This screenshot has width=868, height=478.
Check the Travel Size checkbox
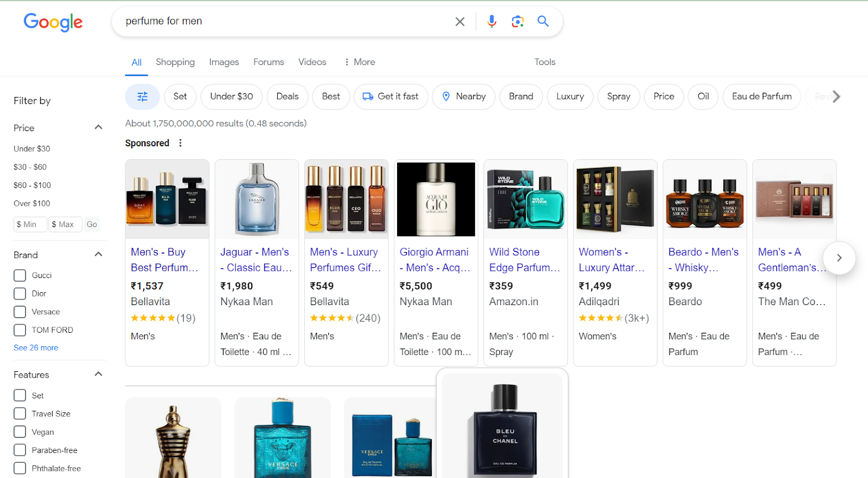tap(20, 414)
